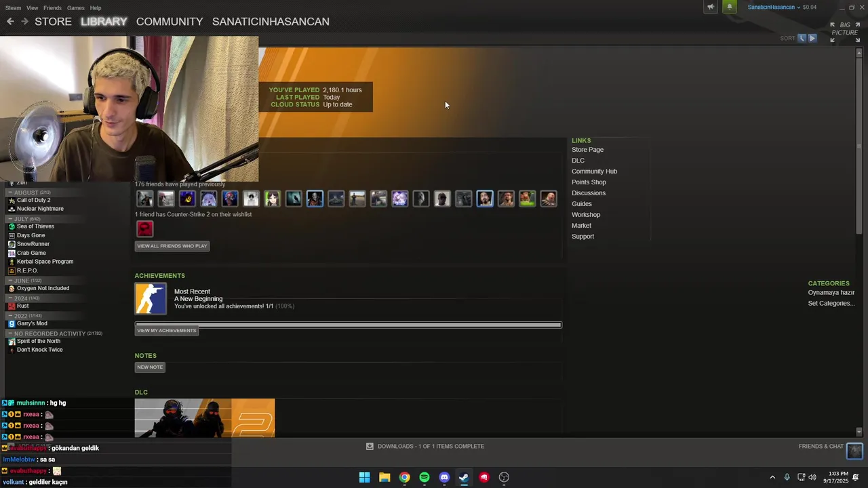The height and width of the screenshot is (488, 868).
Task: Collapse the 2022 library group
Action: click(10, 316)
